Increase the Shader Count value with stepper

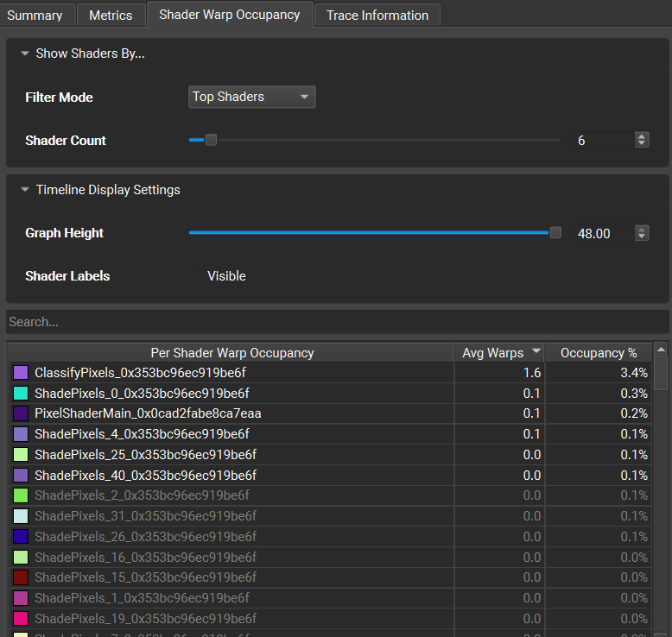[x=642, y=136]
